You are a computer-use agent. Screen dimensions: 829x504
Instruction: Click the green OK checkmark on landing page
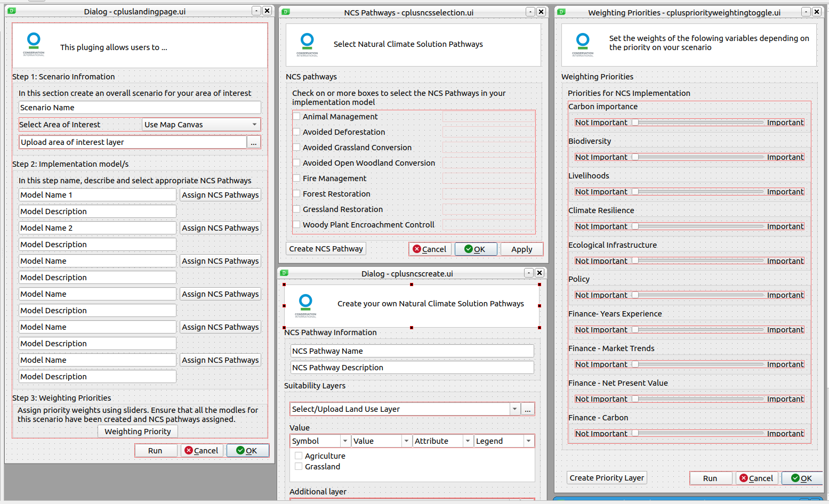(x=240, y=450)
